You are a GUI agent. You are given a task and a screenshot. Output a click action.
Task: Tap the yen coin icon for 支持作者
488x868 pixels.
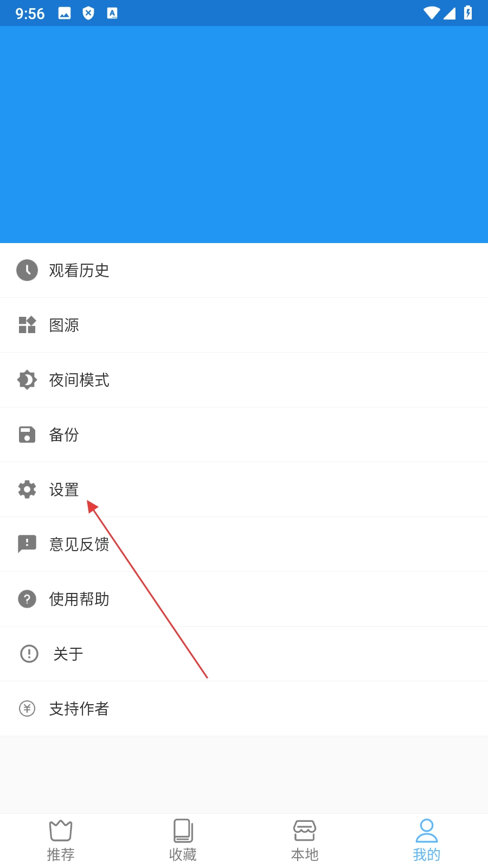(27, 709)
